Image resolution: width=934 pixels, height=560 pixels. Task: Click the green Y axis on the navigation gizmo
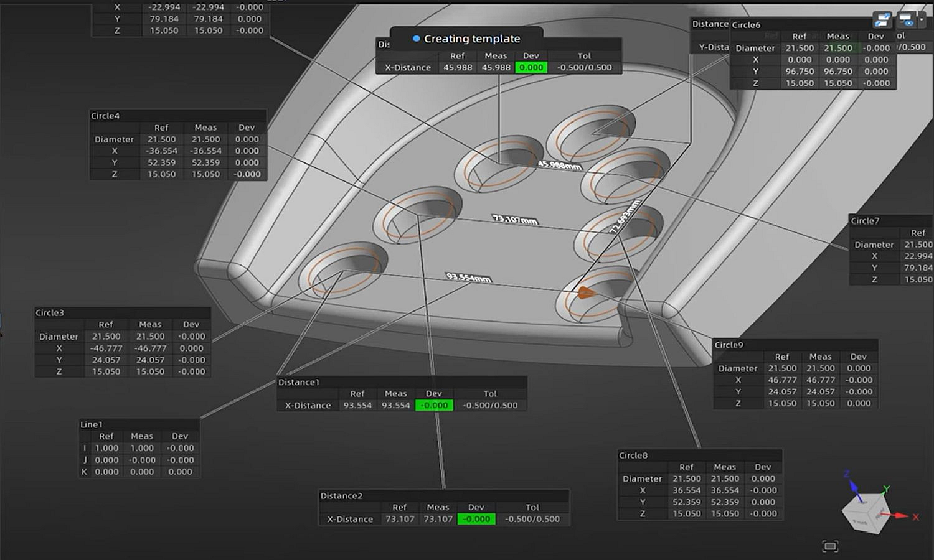[885, 489]
